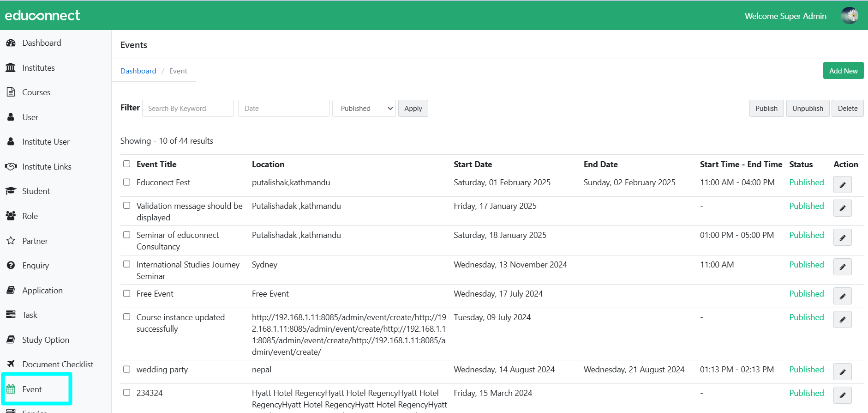
Task: Click the edit pencil for Free Event
Action: pyautogui.click(x=842, y=296)
